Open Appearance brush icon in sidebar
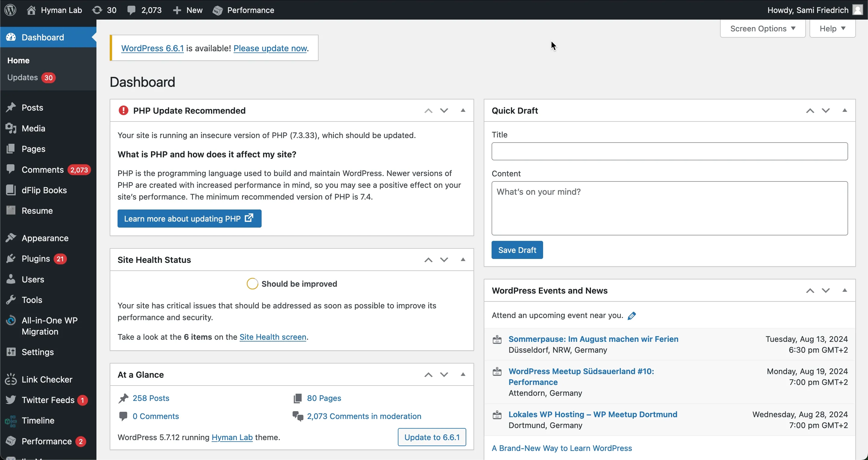Image resolution: width=868 pixels, height=460 pixels. 11,238
